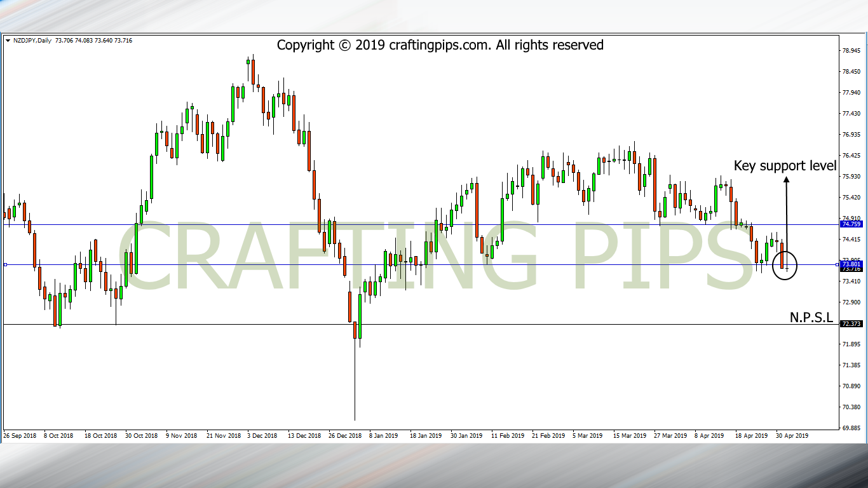Screen dimensions: 868x488
Task: Click the 74.415 price axis label
Action: [x=851, y=239]
